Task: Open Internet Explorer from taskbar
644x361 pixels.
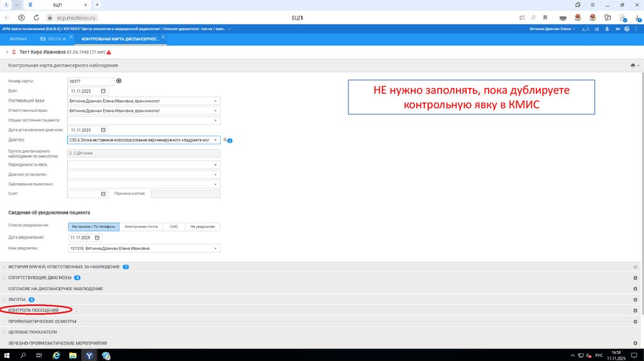Action: [56, 356]
